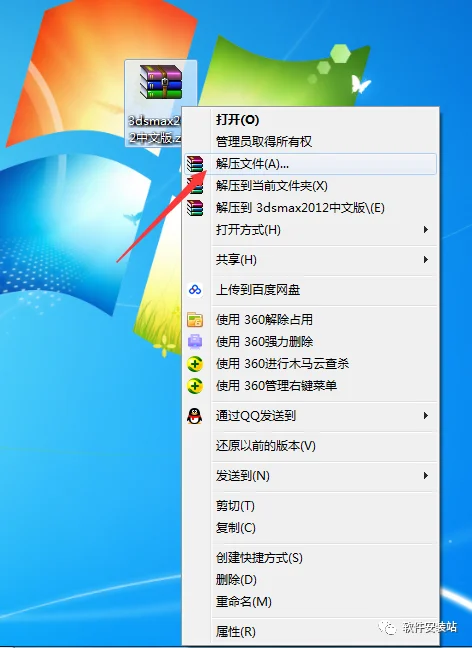This screenshot has height=648, width=472.
Task: Select 剪切(T) to cut the file
Action: [x=310, y=506]
